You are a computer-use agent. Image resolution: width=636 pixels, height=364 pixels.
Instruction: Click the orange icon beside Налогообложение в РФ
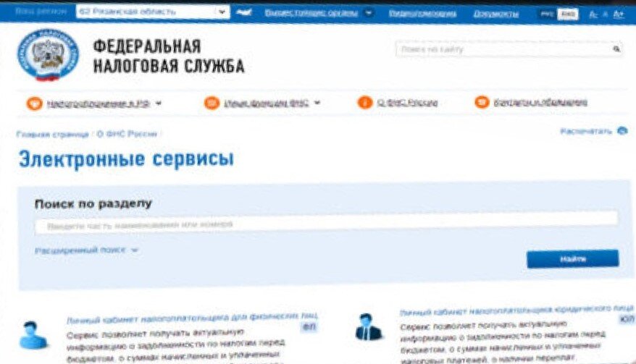(35, 103)
